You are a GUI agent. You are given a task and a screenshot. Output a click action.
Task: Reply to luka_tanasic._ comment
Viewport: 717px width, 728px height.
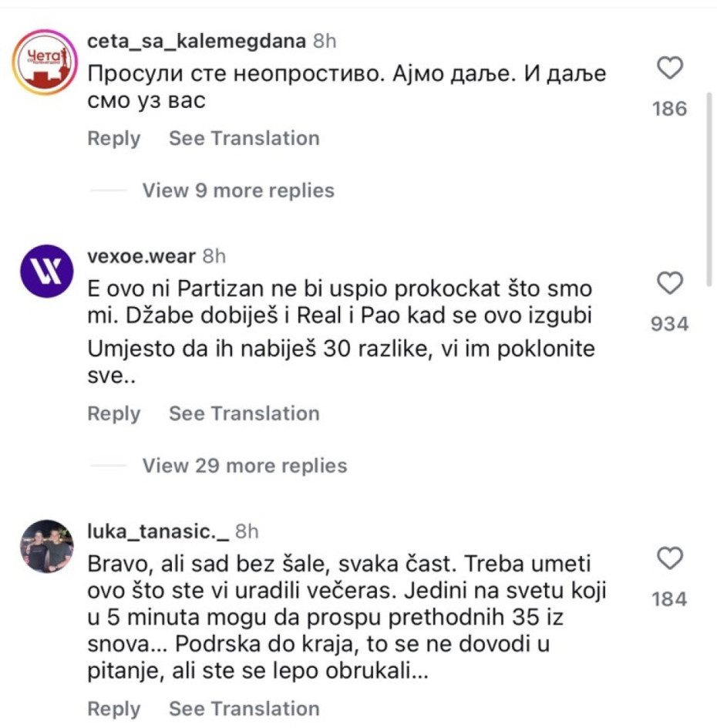click(114, 709)
